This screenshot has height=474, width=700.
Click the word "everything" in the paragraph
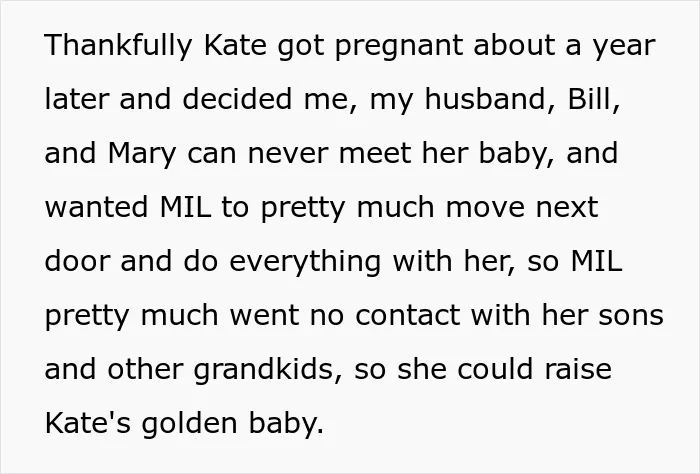(x=305, y=262)
